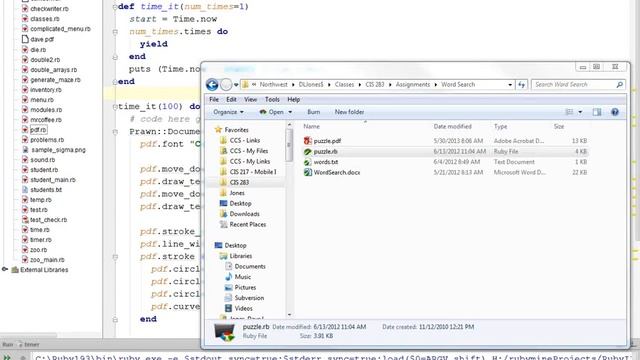Open the Videos library

click(243, 309)
